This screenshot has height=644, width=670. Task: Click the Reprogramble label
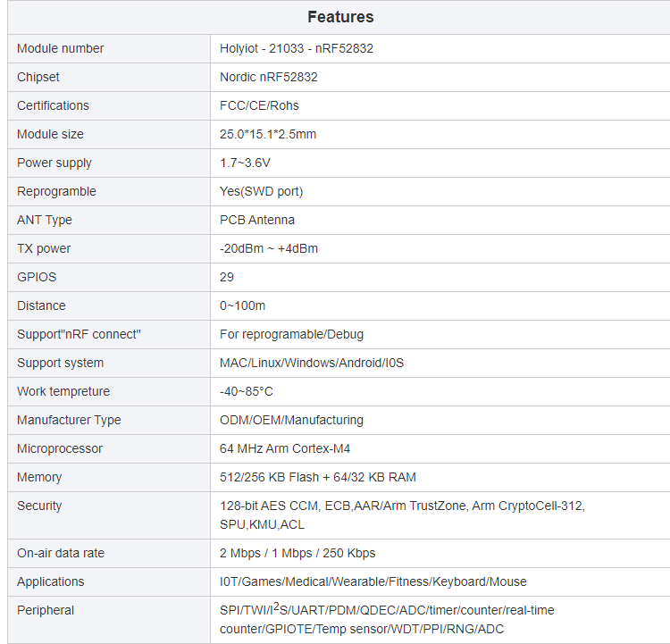tap(56, 191)
